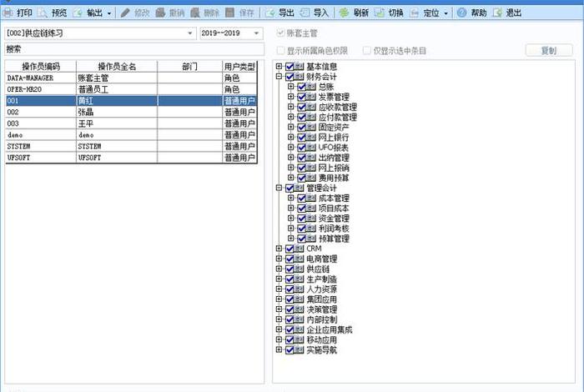Click the 操作员全名 column header

pos(117,67)
